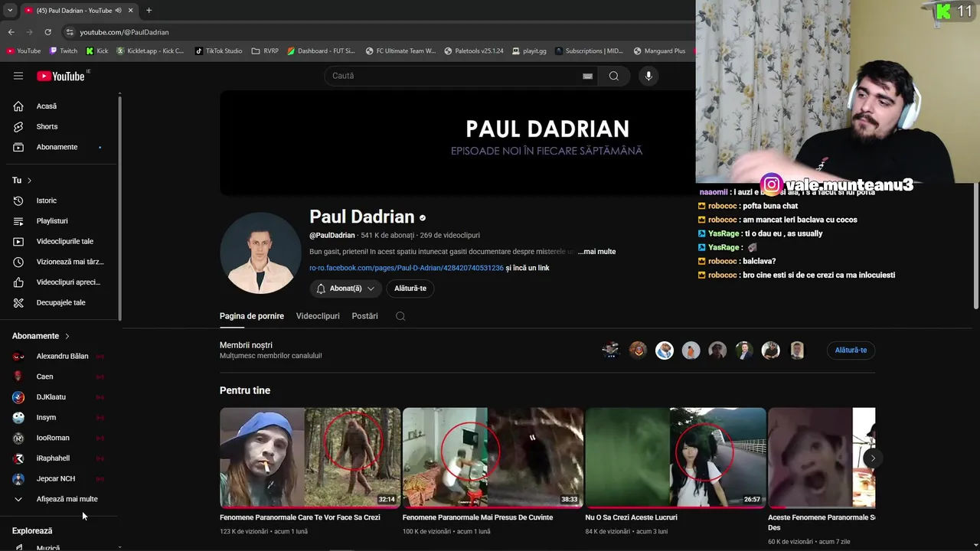Open the RVRP bookmarks folder
Screen dimensions: 980x551
click(266, 51)
